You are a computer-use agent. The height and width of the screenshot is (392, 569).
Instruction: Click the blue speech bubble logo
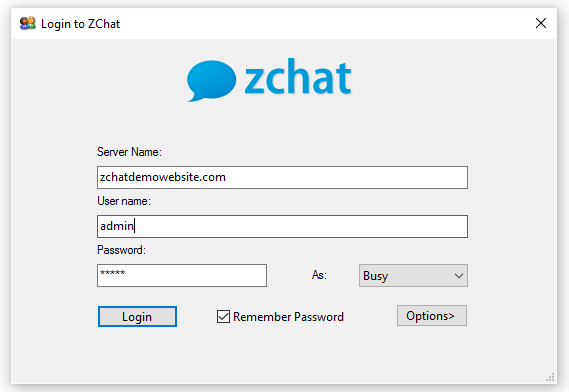click(x=211, y=81)
